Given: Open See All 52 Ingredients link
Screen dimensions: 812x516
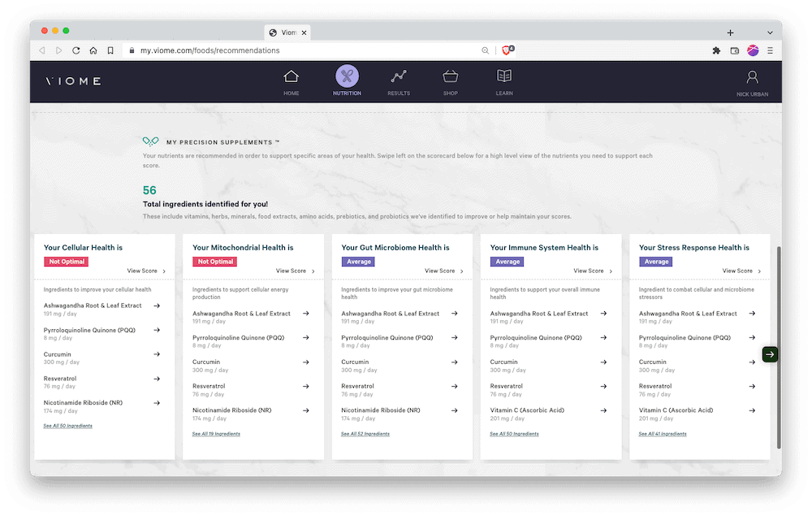Looking at the screenshot, I should (365, 434).
